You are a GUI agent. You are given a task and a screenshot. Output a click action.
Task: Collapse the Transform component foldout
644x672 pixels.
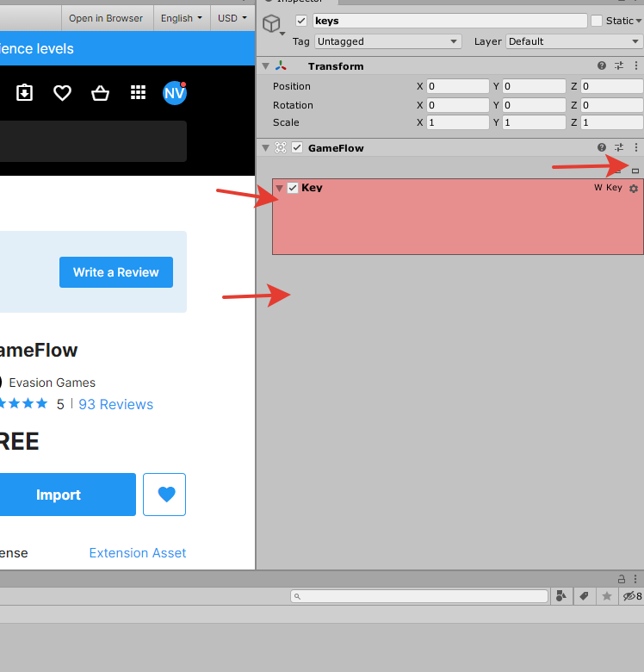(x=266, y=66)
